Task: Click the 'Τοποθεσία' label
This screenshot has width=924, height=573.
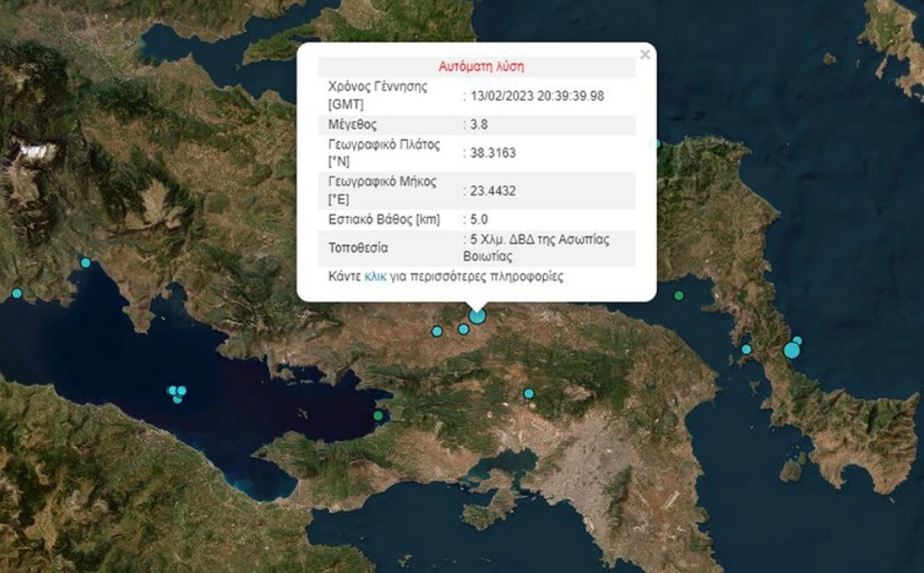Action: [359, 248]
